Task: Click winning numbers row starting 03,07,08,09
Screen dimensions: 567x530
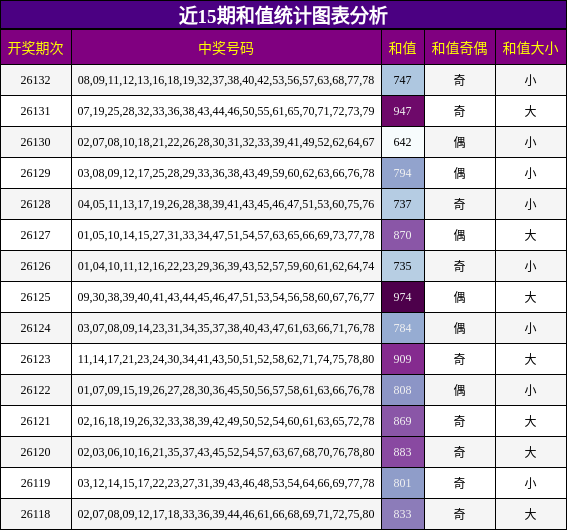Action: 226,328
